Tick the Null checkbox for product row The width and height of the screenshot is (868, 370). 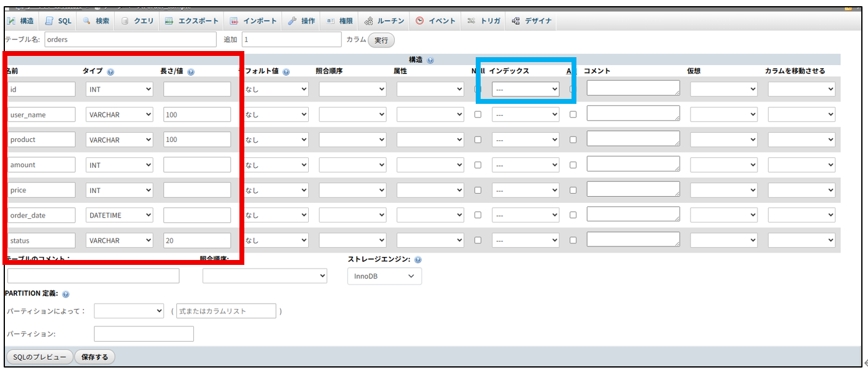coord(478,140)
